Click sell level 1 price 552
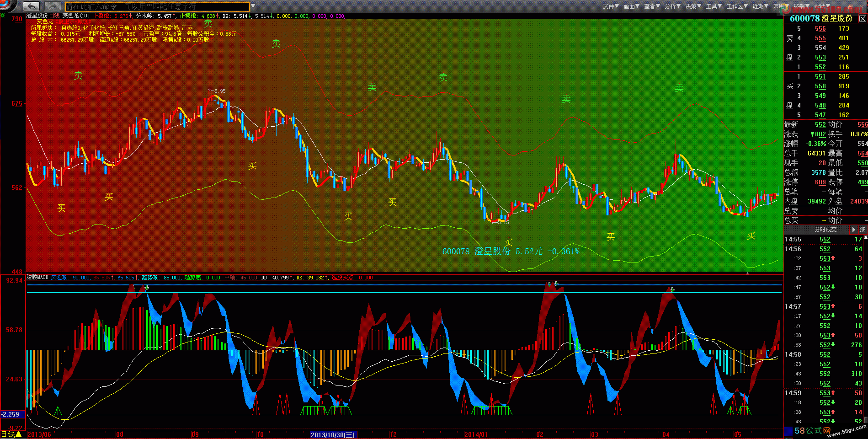Viewport: 868px width, 439px height. [x=820, y=67]
